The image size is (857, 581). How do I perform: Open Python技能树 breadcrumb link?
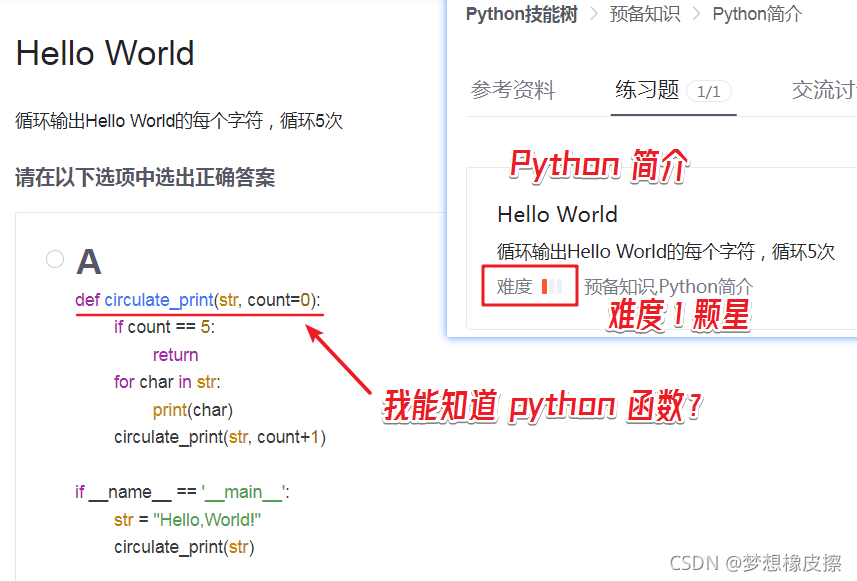(x=521, y=14)
